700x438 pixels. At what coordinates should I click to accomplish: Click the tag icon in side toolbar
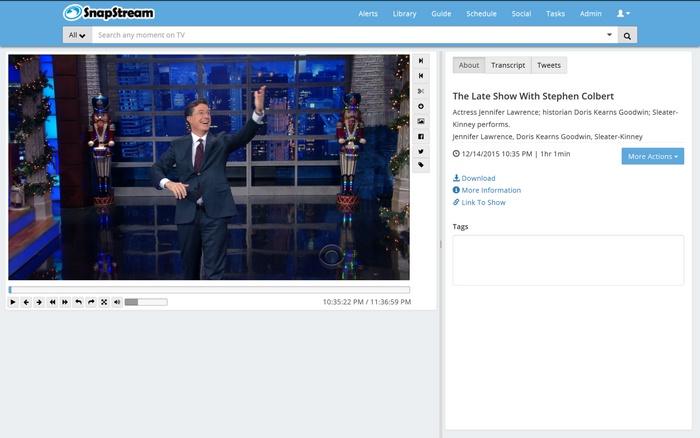click(x=421, y=165)
